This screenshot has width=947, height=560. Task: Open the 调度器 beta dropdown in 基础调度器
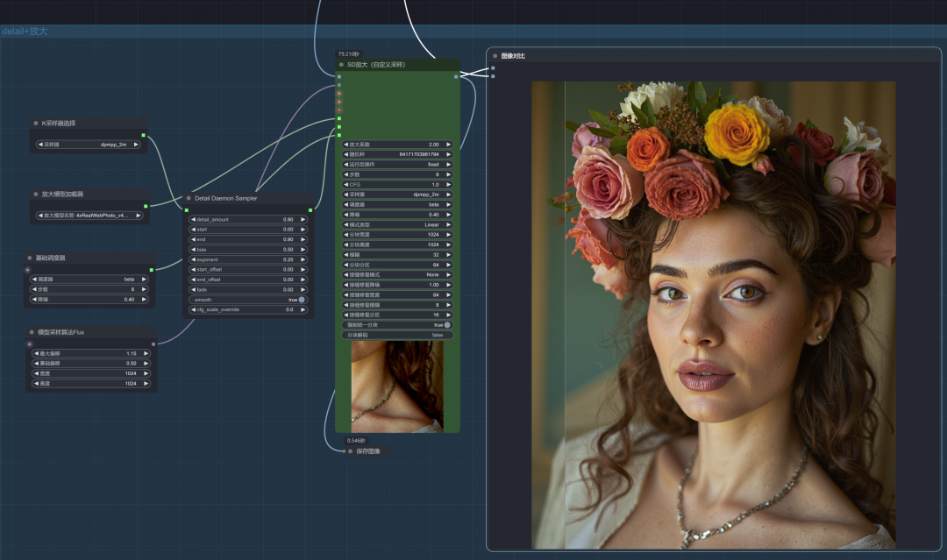click(x=89, y=280)
